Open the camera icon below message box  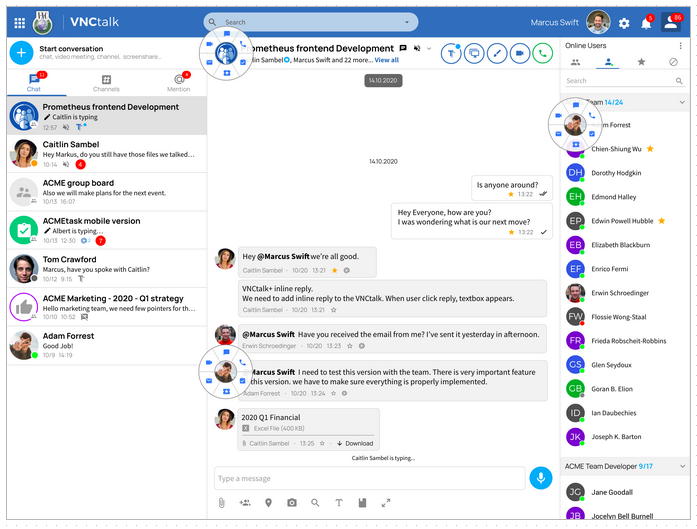[x=292, y=503]
